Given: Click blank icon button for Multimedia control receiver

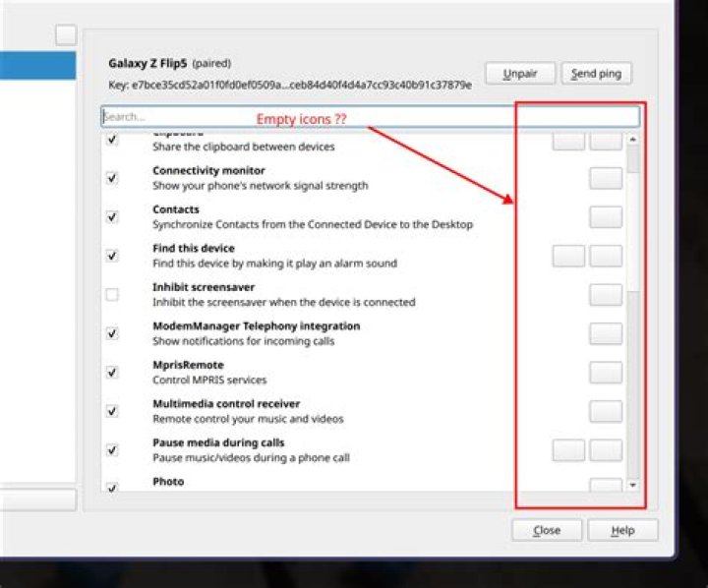Looking at the screenshot, I should click(606, 411).
